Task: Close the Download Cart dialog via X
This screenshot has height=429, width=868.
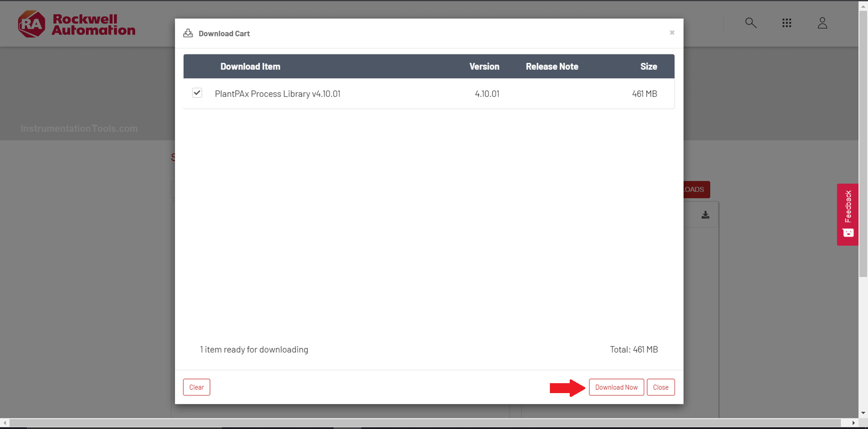Action: 672,33
